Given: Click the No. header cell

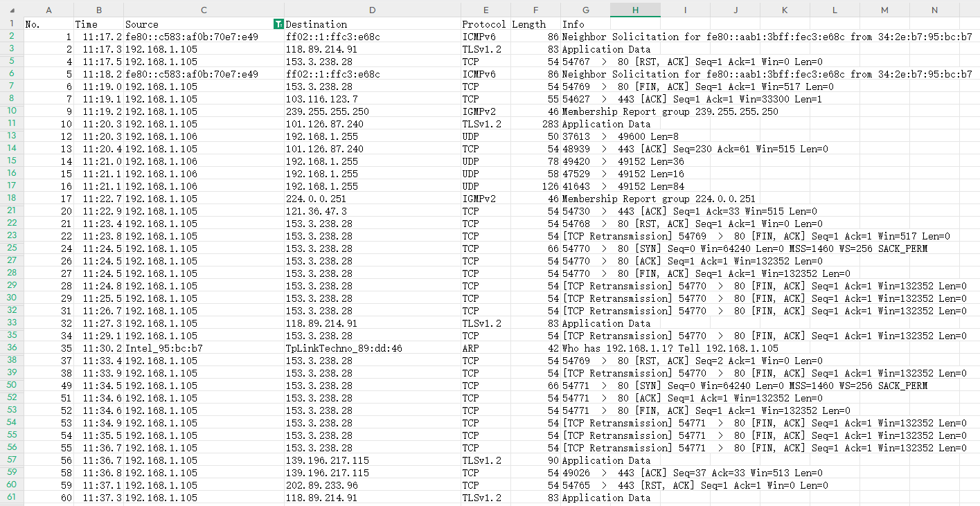Looking at the screenshot, I should (x=48, y=24).
